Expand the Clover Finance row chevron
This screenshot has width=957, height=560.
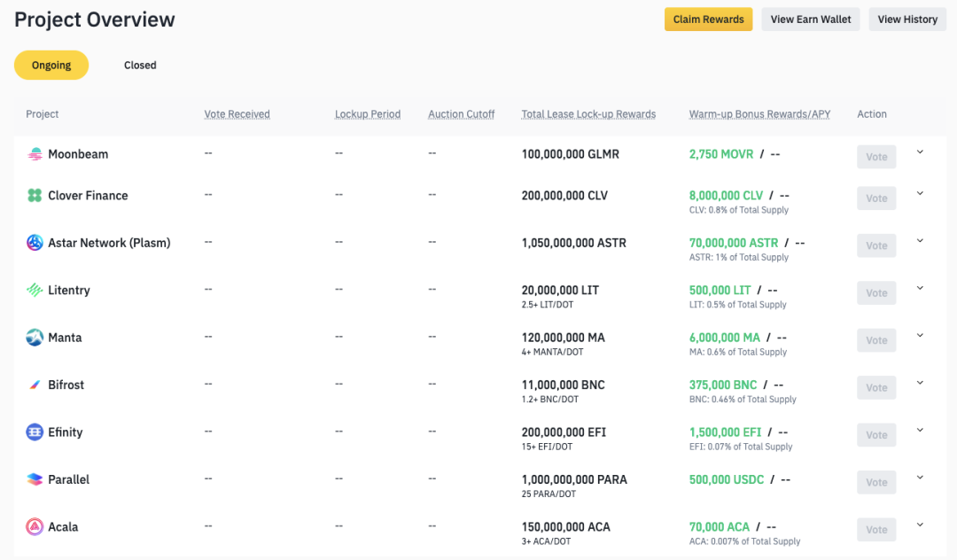pyautogui.click(x=920, y=193)
